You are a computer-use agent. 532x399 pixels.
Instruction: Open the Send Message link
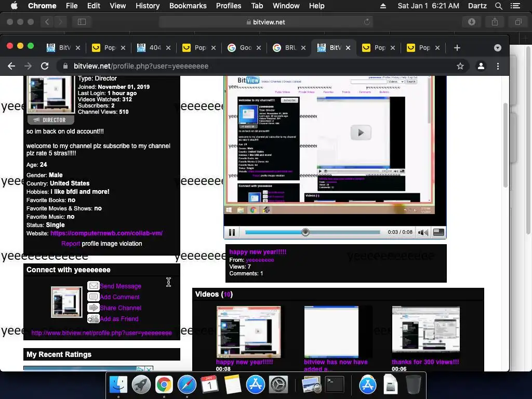(121, 286)
